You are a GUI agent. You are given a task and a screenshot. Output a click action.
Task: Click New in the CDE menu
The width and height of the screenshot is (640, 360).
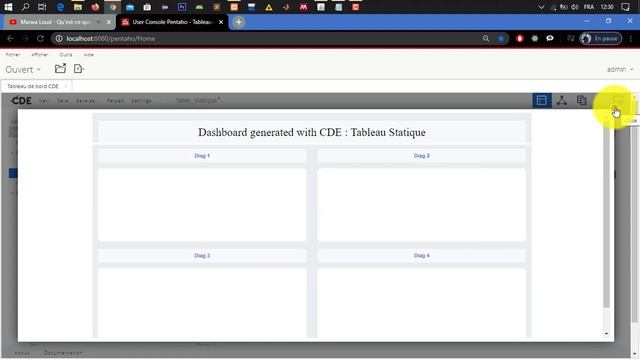pos(44,100)
